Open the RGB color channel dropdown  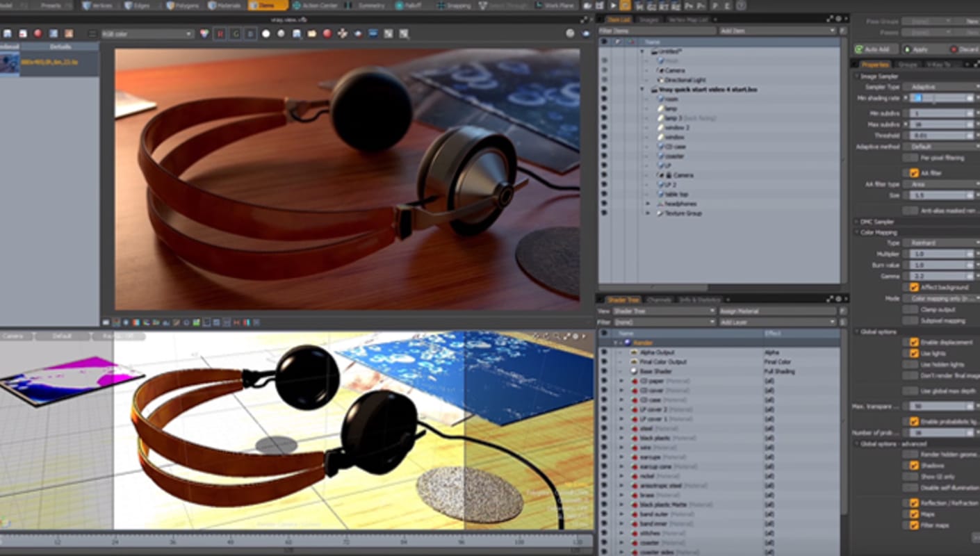point(147,33)
